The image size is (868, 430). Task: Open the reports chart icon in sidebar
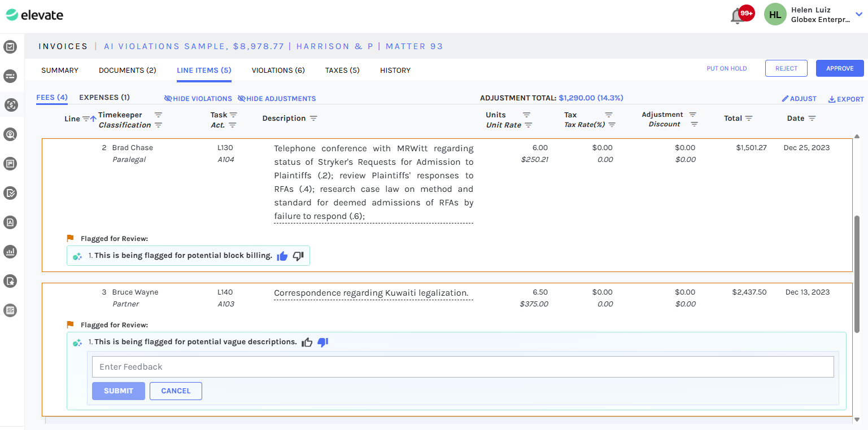(x=10, y=252)
